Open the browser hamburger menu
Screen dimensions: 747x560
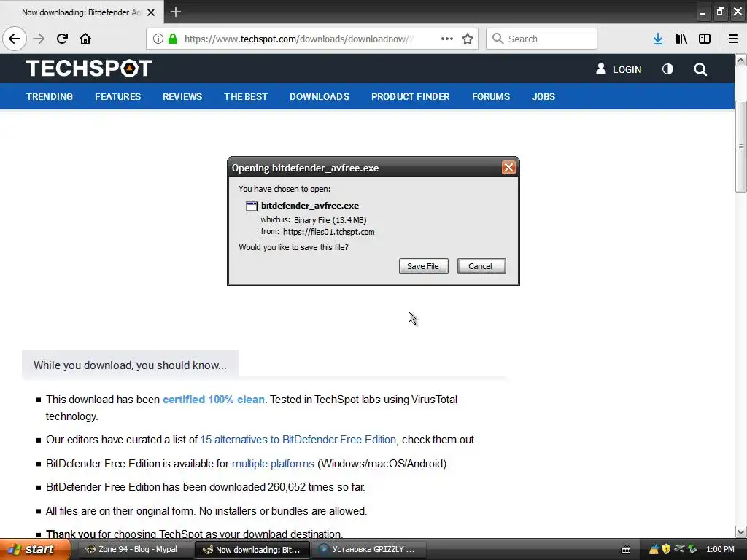coord(732,39)
